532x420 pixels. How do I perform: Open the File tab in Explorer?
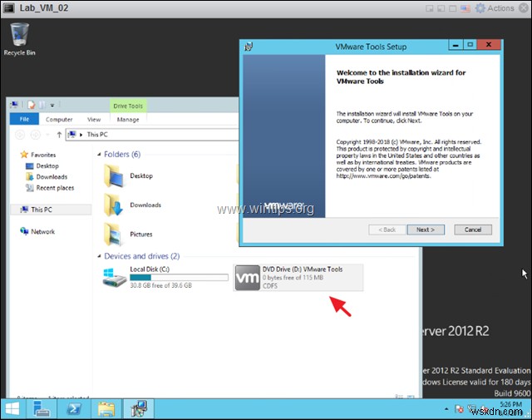[24, 119]
